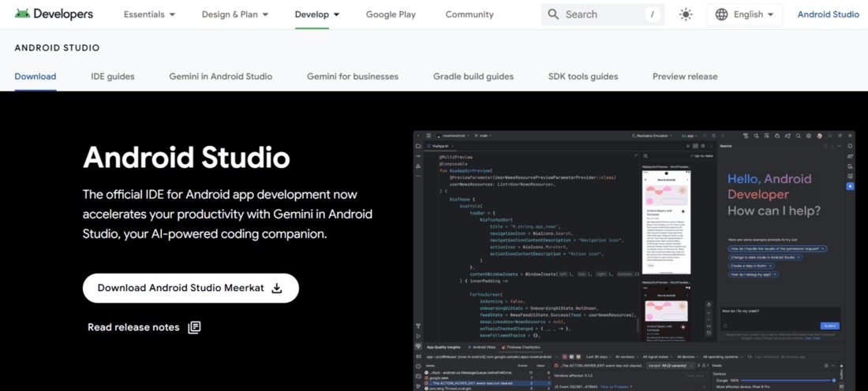This screenshot has width=868, height=391.
Task: Click the Android Studio IDE screenshot
Action: coord(634,260)
